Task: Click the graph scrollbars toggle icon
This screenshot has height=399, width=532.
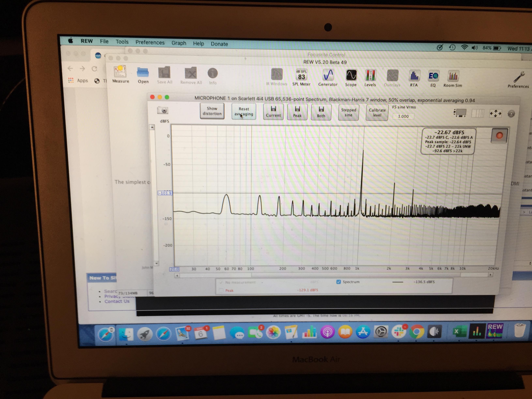Action: [460, 113]
